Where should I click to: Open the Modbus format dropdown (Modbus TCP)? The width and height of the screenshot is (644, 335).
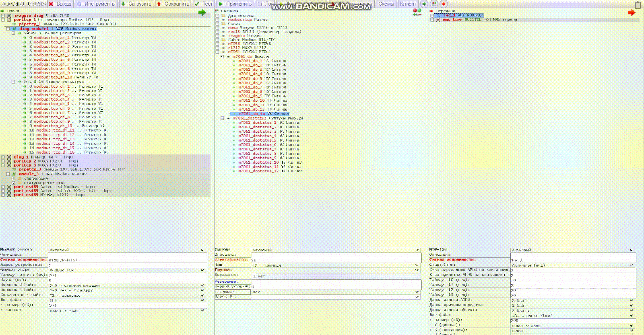pyautogui.click(x=127, y=270)
